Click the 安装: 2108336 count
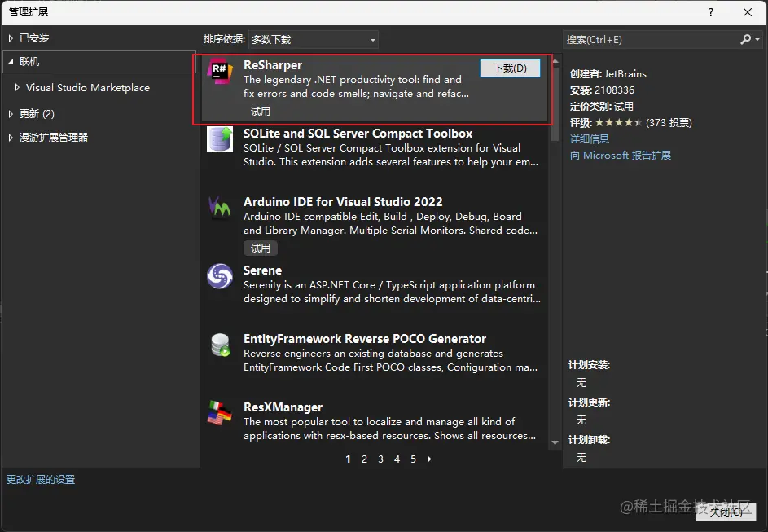The height and width of the screenshot is (532, 768). click(x=602, y=90)
